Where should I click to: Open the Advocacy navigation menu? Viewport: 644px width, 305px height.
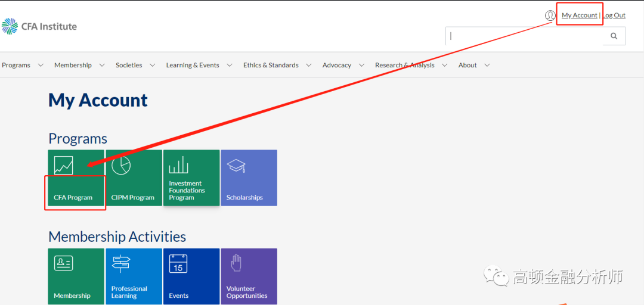coord(337,66)
